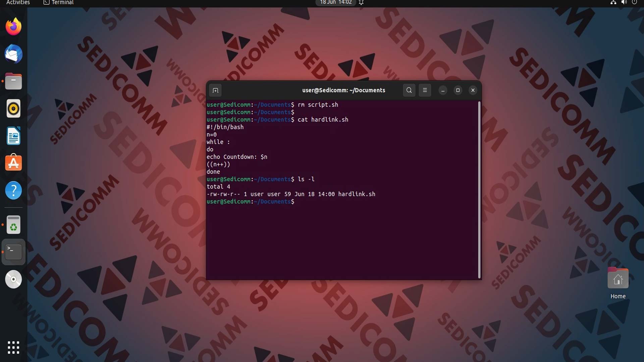Open LibreOffice Writer from the dock

pyautogui.click(x=13, y=136)
